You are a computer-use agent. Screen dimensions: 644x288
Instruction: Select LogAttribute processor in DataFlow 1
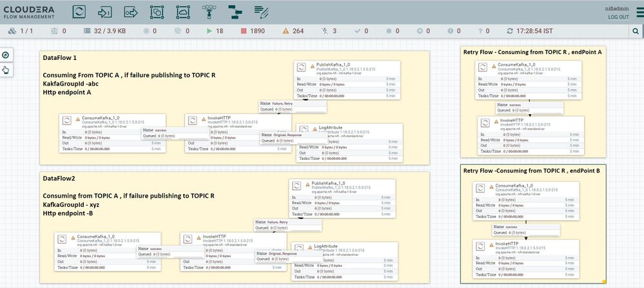click(x=349, y=143)
